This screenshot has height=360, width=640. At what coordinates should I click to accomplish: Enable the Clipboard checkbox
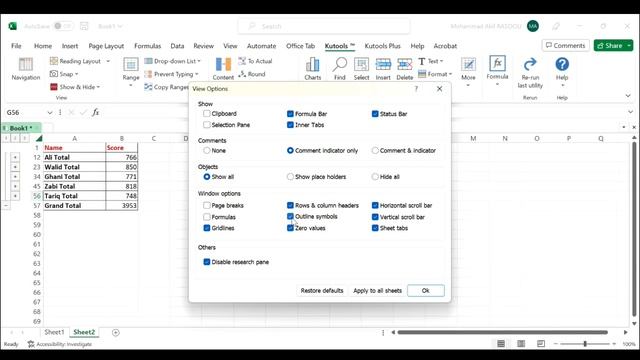point(207,113)
